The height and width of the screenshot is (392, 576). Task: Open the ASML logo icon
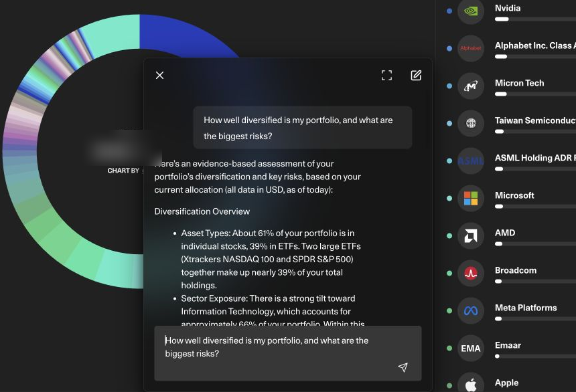coord(471,161)
